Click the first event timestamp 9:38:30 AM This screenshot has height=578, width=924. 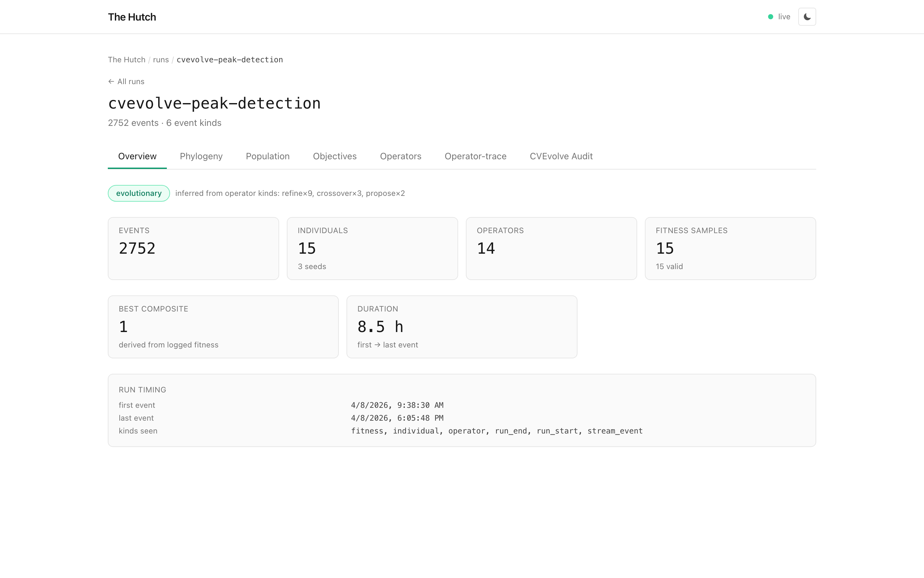pyautogui.click(x=397, y=405)
